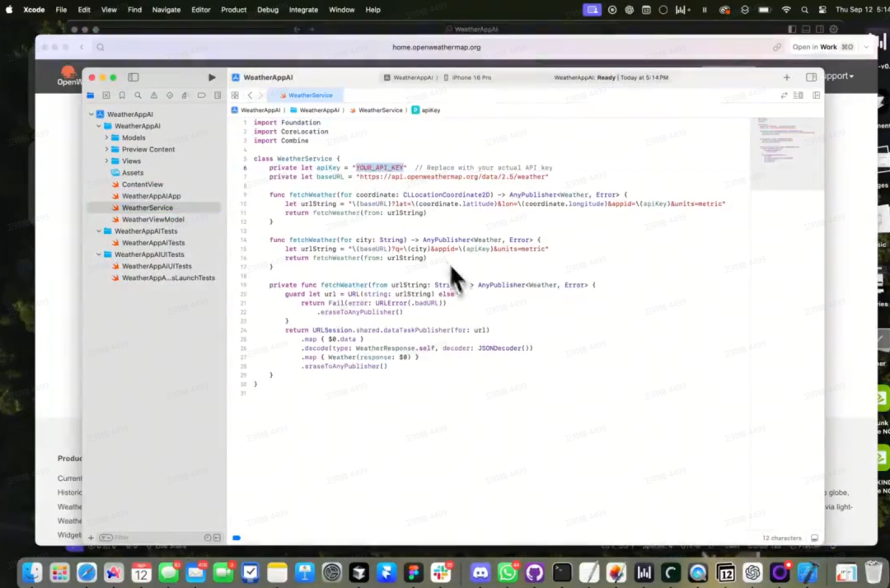Choose iPhone 16 Pro run destination
The image size is (890, 588).
click(466, 77)
